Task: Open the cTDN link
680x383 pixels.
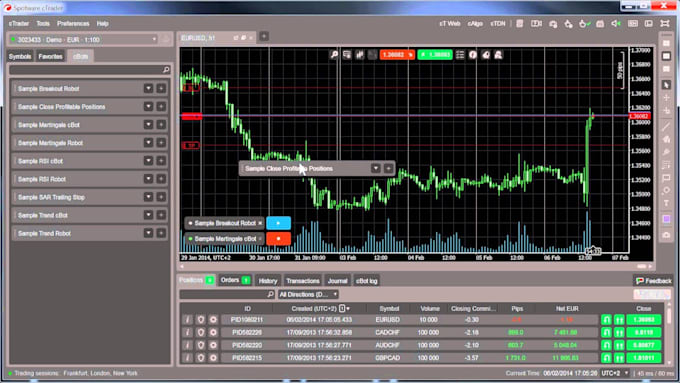Action: (x=497, y=24)
